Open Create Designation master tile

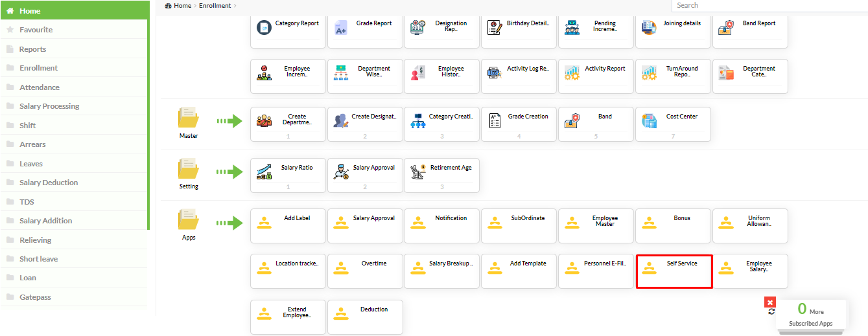pyautogui.click(x=365, y=124)
